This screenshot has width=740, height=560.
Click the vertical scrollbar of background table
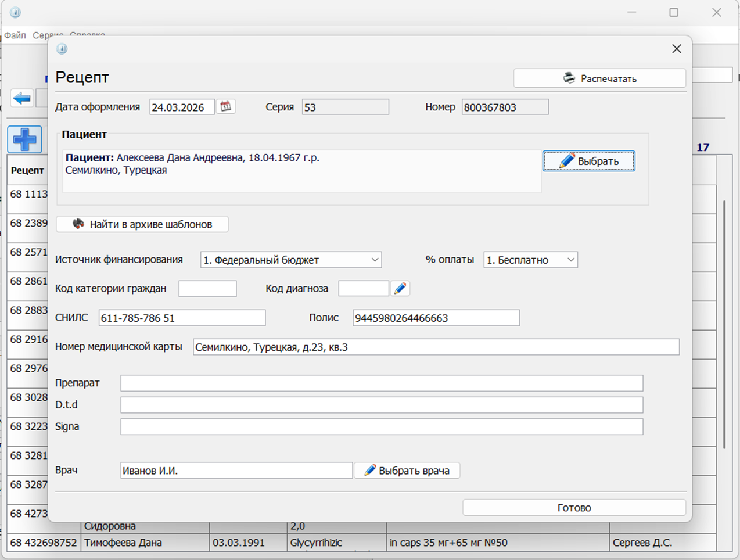[724, 325]
